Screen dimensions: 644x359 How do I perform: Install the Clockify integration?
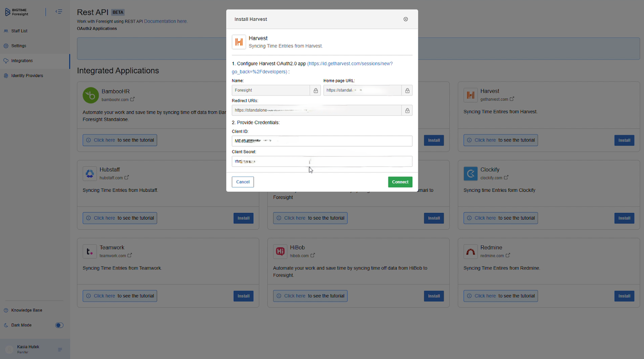(x=624, y=218)
